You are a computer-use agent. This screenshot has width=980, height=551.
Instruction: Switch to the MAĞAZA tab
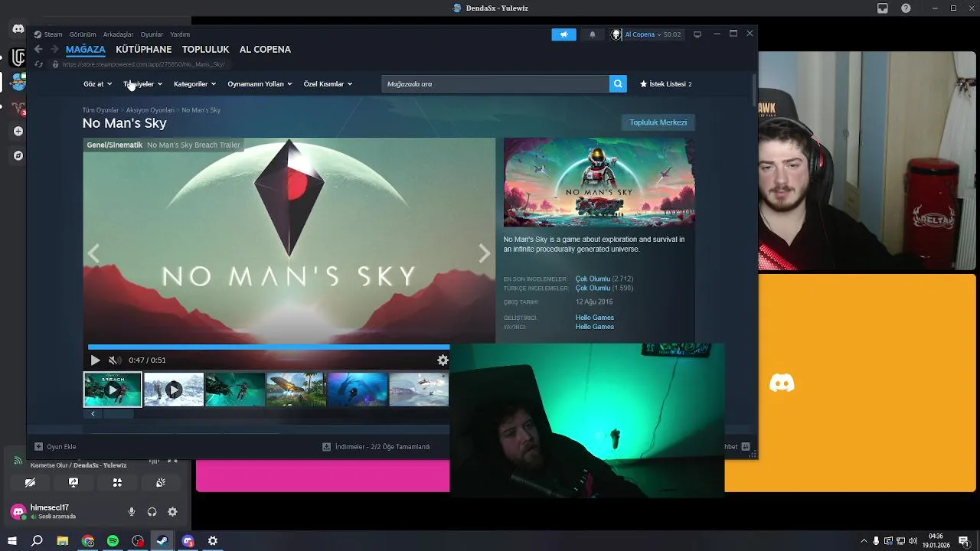(x=85, y=49)
